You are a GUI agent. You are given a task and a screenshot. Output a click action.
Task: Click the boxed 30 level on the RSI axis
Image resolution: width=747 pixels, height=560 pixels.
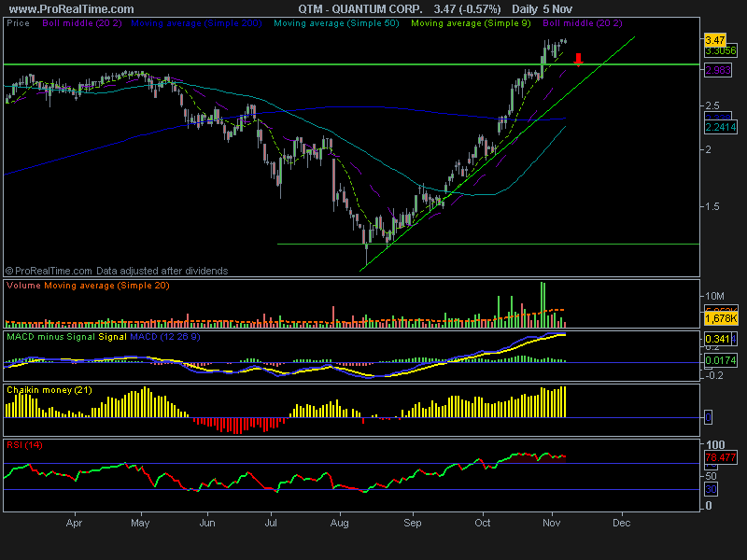tap(712, 489)
